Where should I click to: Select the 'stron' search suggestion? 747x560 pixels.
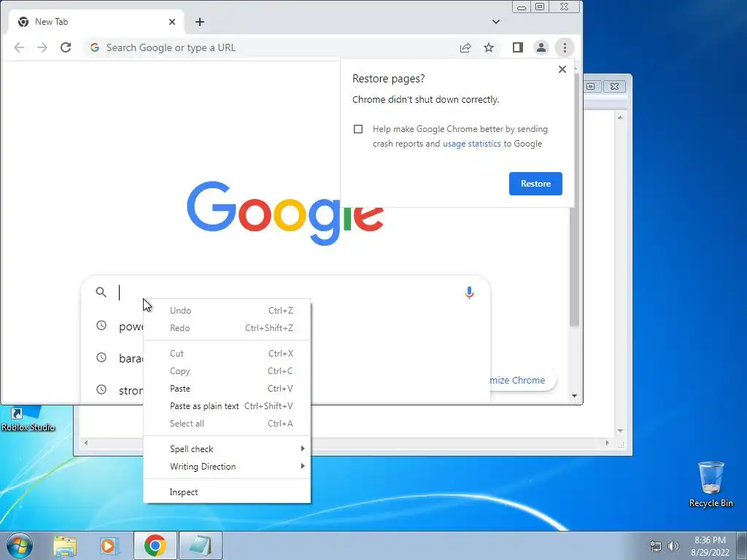coord(131,391)
